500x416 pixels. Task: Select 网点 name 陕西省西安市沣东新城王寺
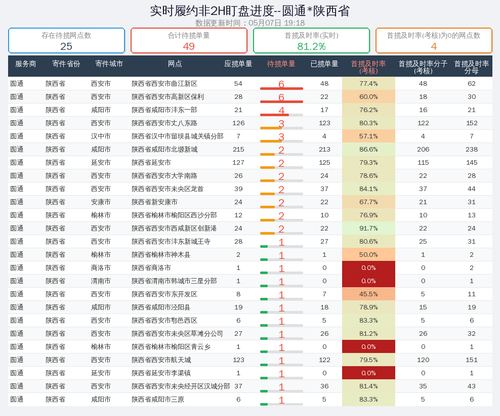[x=171, y=242]
